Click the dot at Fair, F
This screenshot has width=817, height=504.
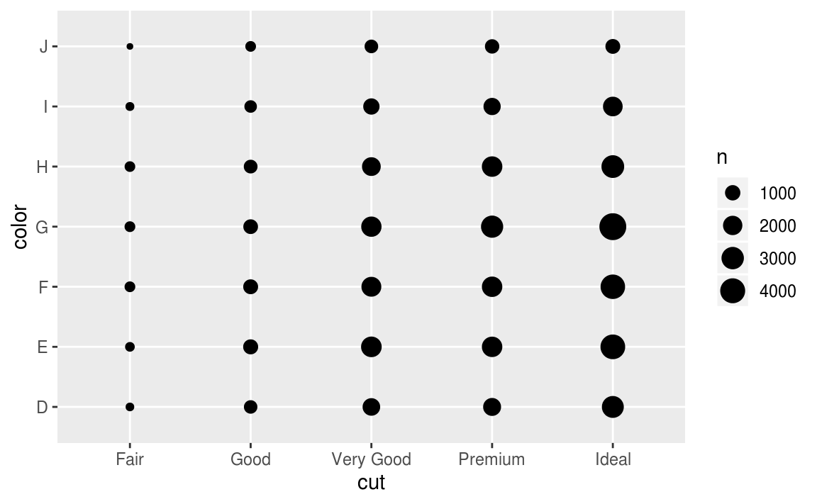(x=130, y=287)
